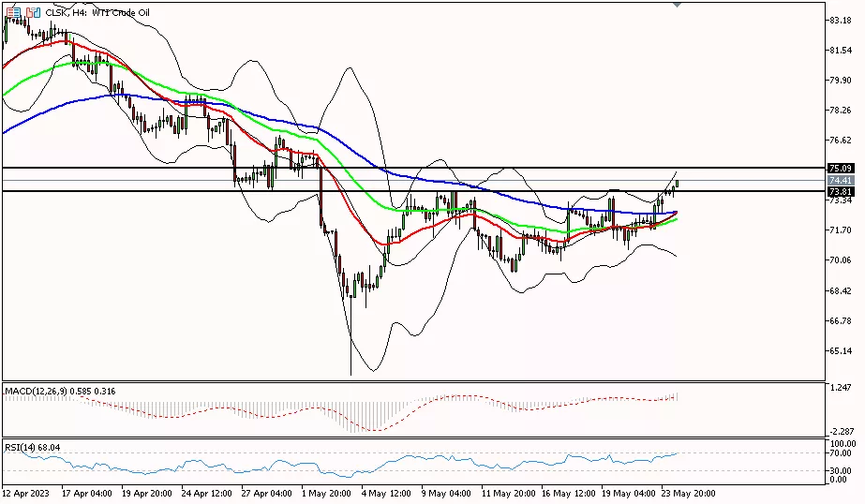Click the CLSK, H4 WTI Crude Oil title
Screen dimensions: 865x504
(x=97, y=12)
